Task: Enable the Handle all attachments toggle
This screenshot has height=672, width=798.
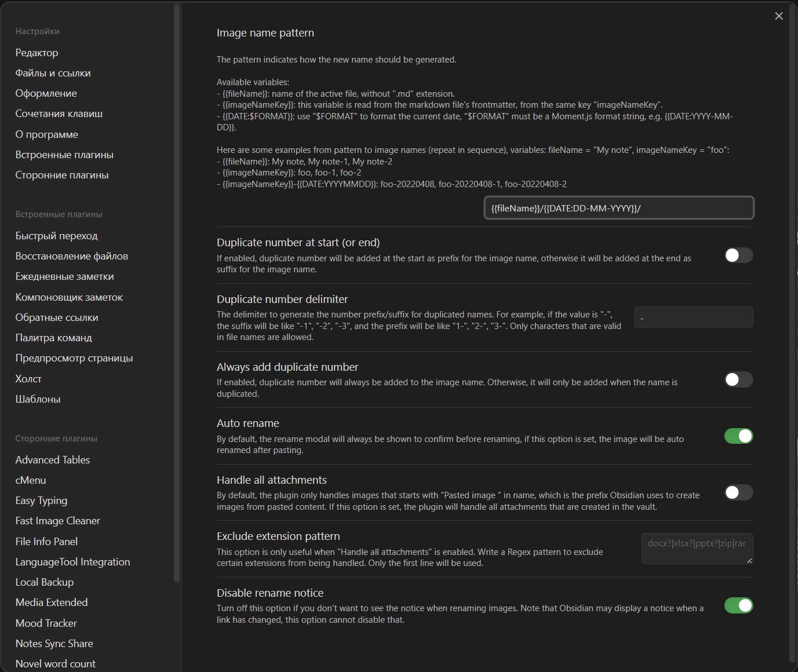Action: click(x=739, y=492)
